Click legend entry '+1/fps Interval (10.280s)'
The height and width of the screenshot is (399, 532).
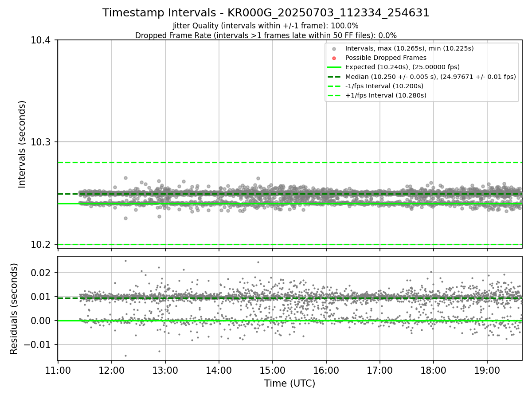coord(386,95)
